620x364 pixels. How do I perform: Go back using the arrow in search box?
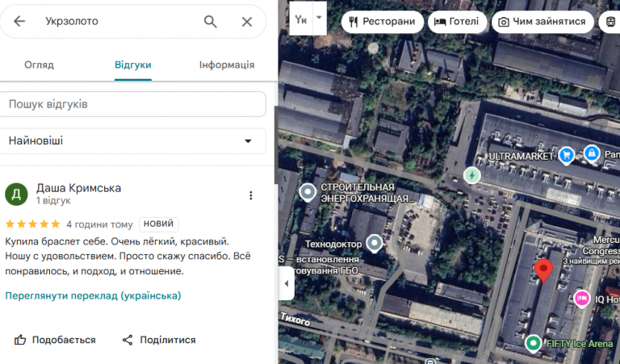pos(19,21)
